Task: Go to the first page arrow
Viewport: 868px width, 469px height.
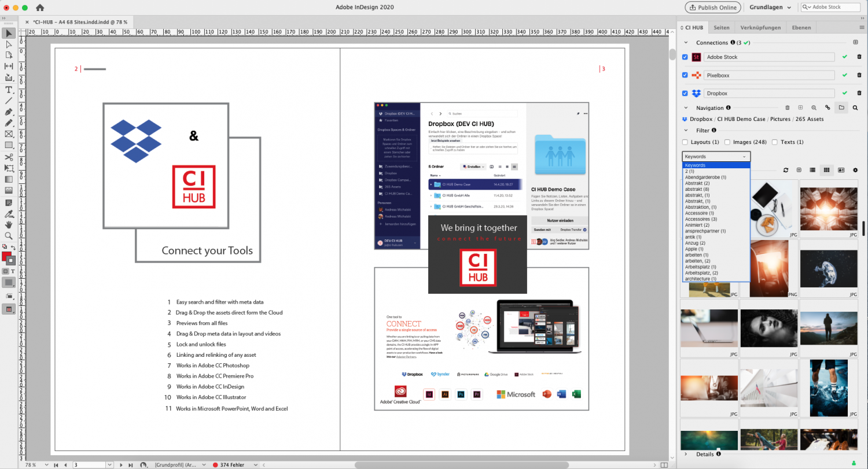Action: (x=56, y=465)
